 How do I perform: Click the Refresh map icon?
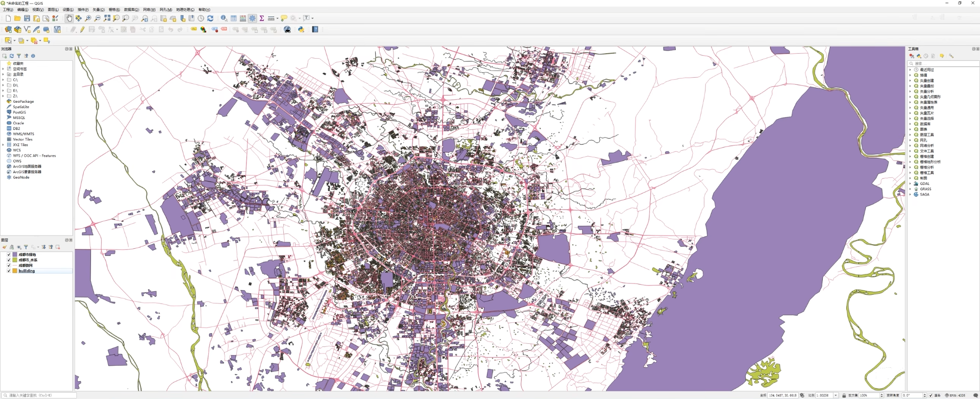[x=210, y=18]
